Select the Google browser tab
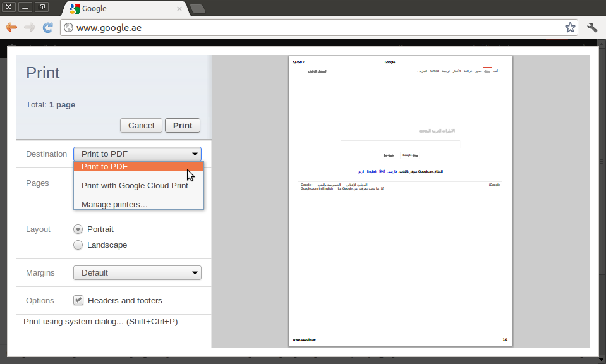The image size is (606, 364). (x=124, y=8)
